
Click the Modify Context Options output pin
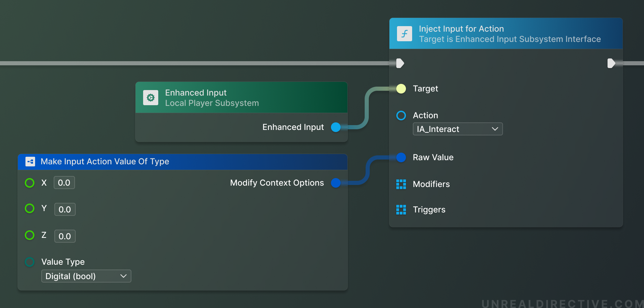335,183
